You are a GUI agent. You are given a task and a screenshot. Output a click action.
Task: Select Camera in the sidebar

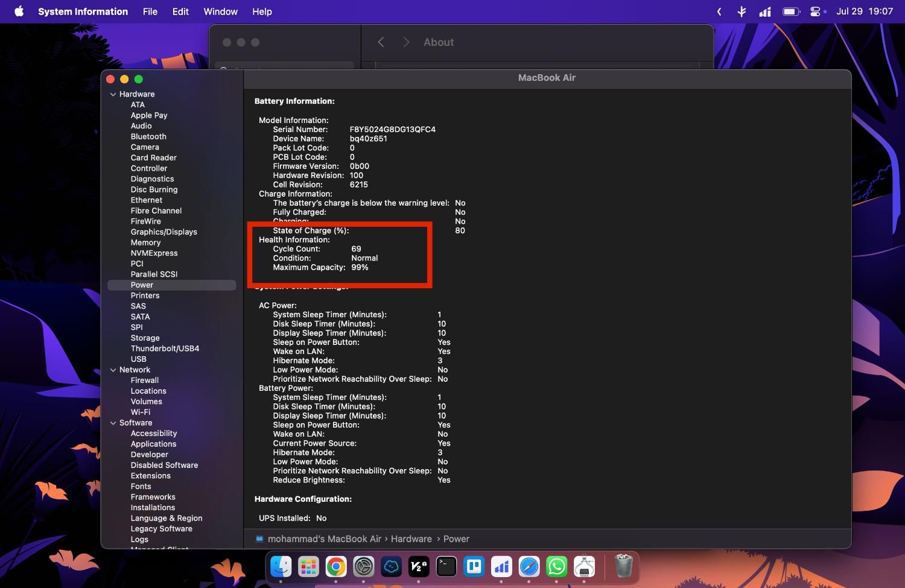[x=145, y=147]
